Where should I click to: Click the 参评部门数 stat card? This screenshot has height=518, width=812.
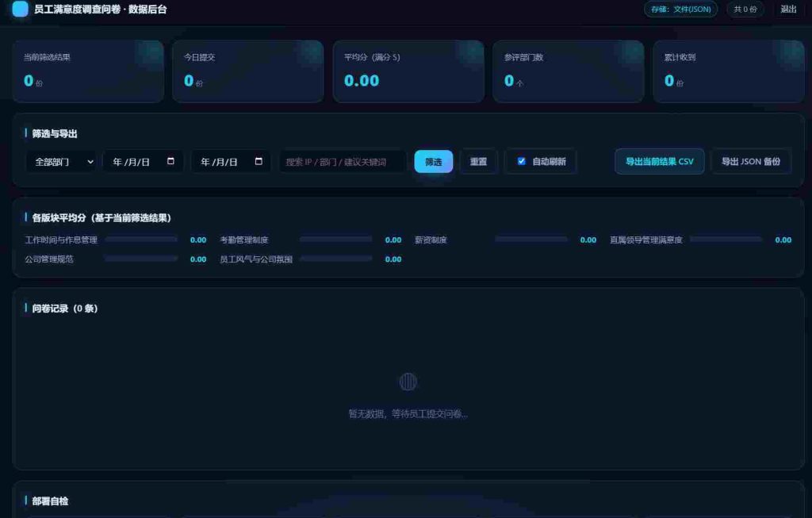[x=569, y=71]
